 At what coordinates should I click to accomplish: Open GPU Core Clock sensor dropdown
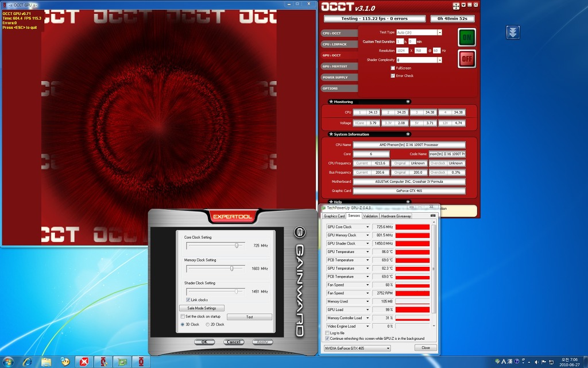tap(367, 227)
